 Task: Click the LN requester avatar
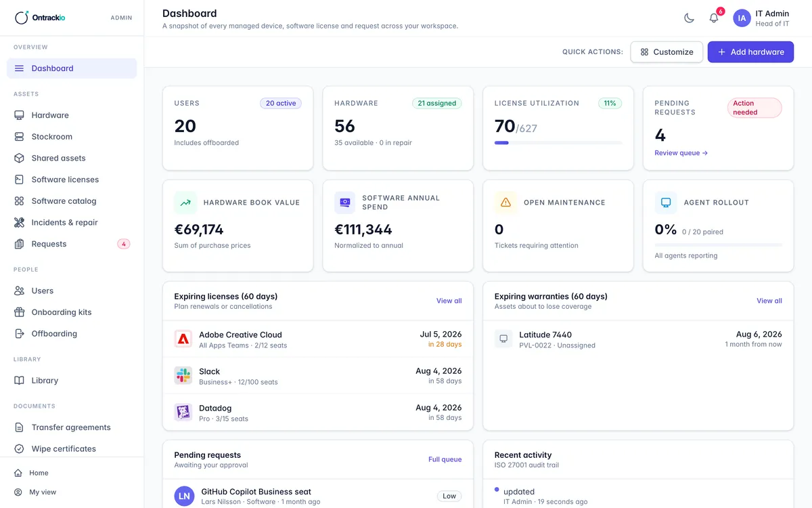[184, 496]
